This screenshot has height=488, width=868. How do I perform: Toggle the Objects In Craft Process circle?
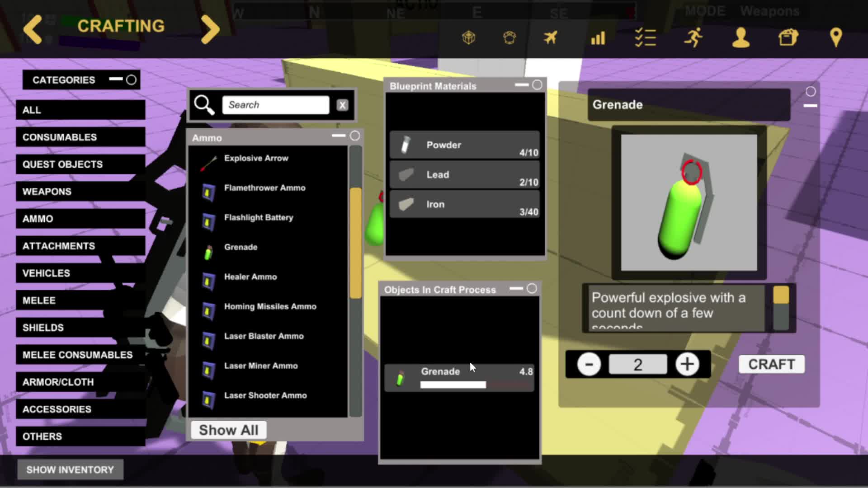pos(532,288)
